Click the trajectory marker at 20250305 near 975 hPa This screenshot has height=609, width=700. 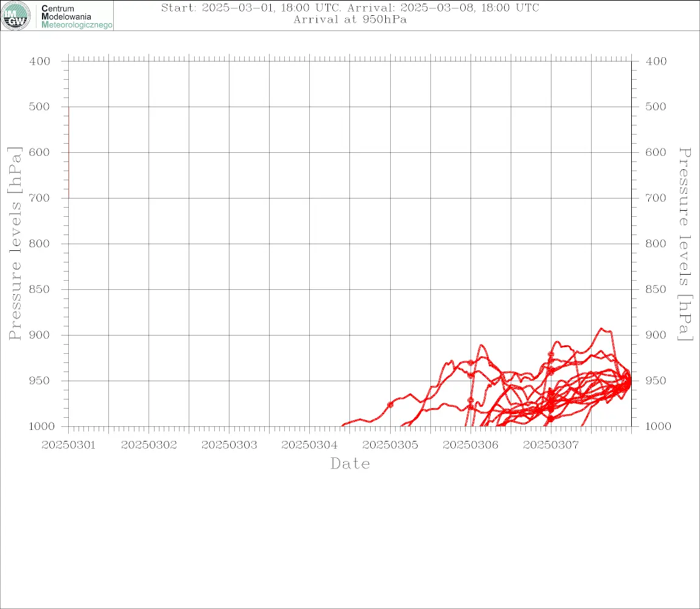point(390,405)
